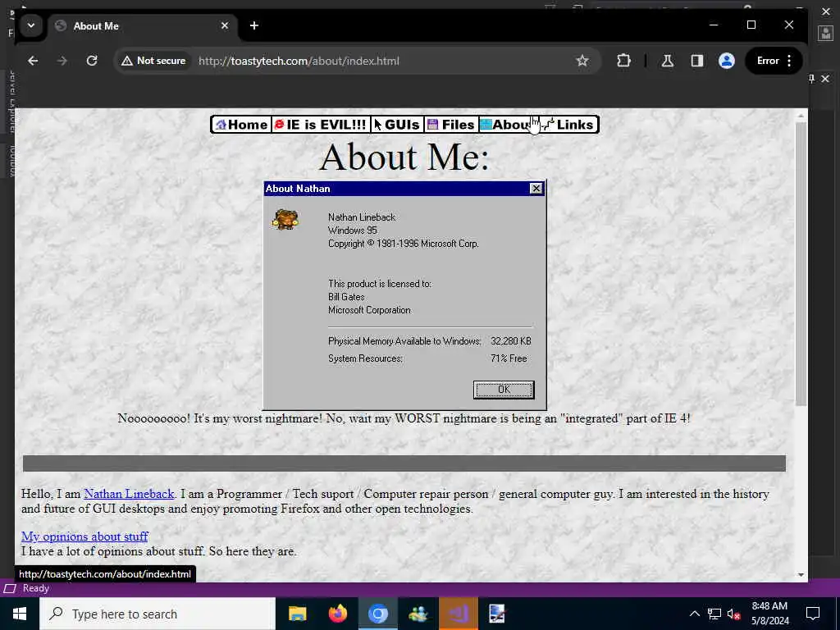Open the clock showing 8:48 AM
This screenshot has width=840, height=630.
[x=769, y=614]
